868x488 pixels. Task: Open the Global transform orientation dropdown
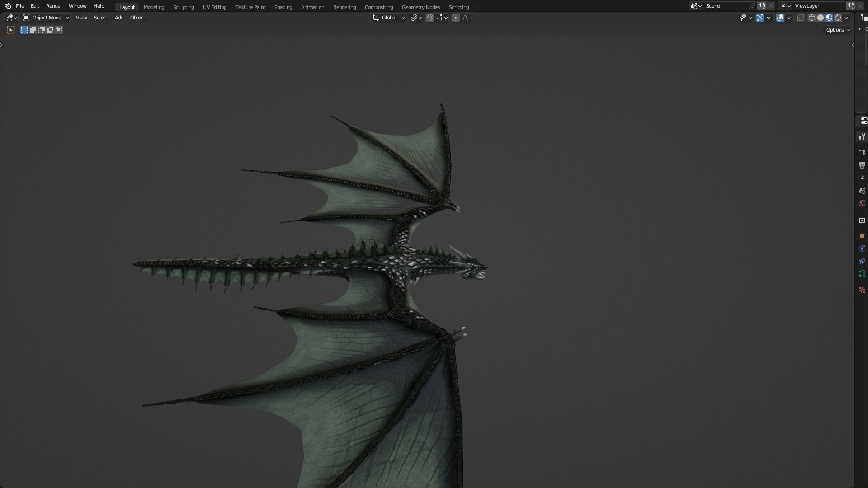pyautogui.click(x=388, y=18)
